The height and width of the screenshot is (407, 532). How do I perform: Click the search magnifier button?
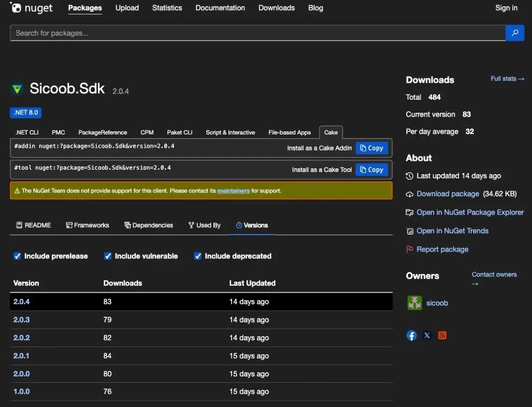tap(515, 33)
